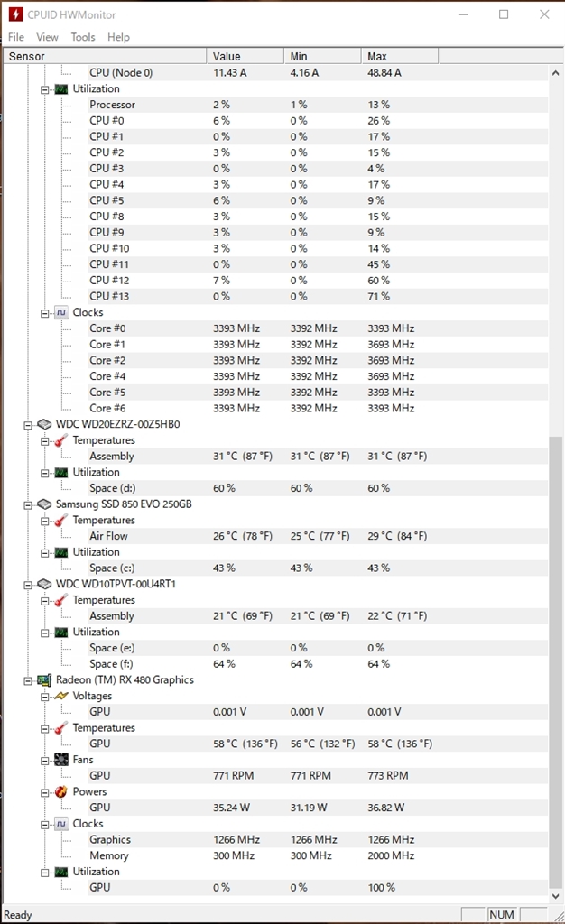Click the GPU Powers flame icon
This screenshot has width=565, height=924.
(61, 791)
